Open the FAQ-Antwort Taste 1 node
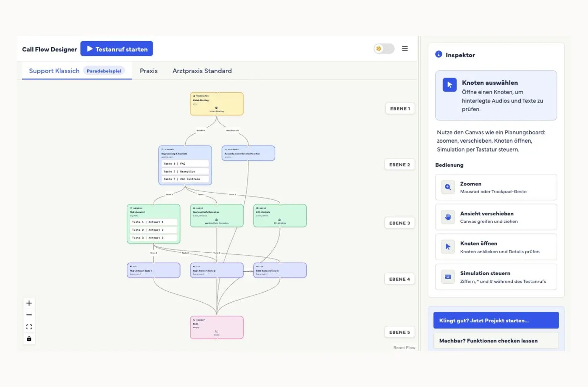 [154, 270]
